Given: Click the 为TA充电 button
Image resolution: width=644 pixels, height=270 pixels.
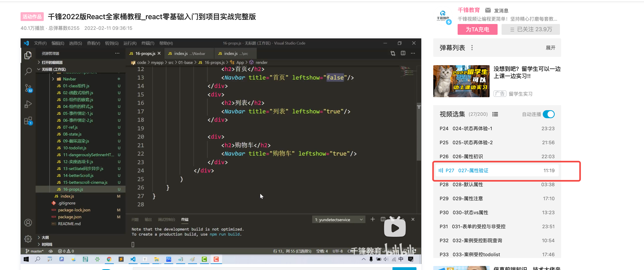Looking at the screenshot, I should pos(477,29).
